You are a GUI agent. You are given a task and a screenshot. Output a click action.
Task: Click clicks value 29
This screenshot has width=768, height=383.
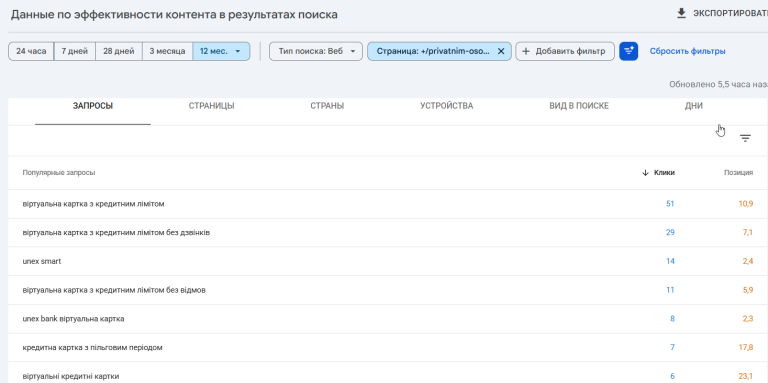(670, 232)
